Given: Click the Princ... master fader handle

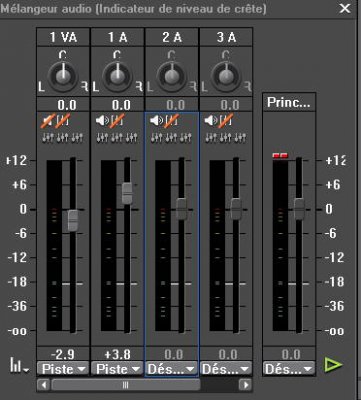Looking at the screenshot, I should pos(299,209).
